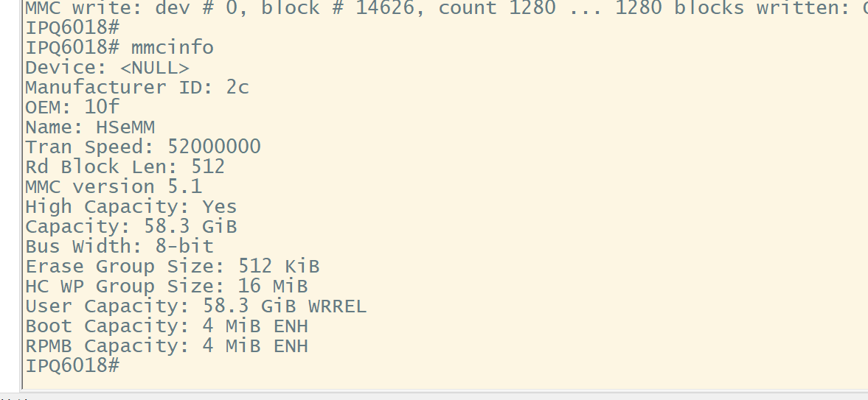Viewport: 868px width, 400px height.
Task: Click the Name: HSeMM line
Action: pos(90,127)
